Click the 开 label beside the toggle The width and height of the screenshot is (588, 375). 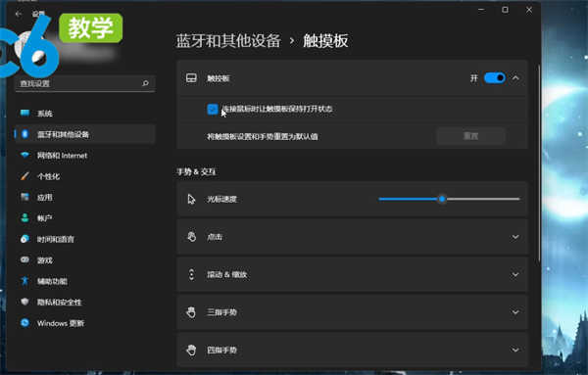coord(474,78)
